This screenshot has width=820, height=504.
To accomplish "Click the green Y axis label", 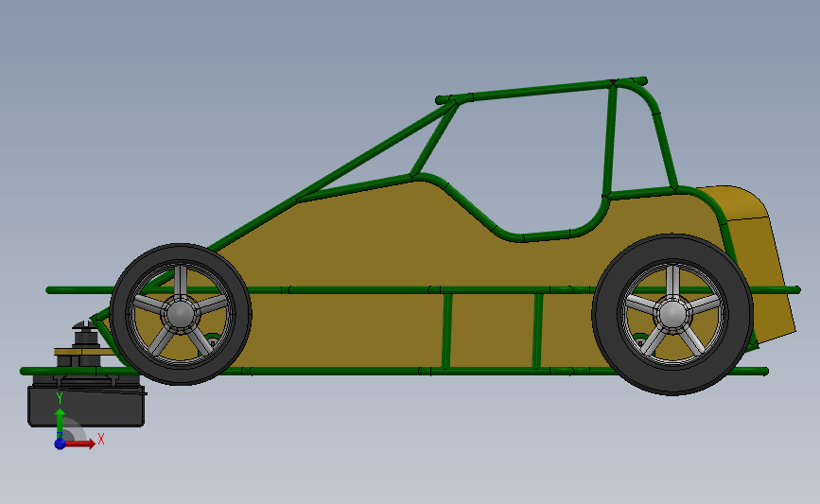I will tap(60, 399).
